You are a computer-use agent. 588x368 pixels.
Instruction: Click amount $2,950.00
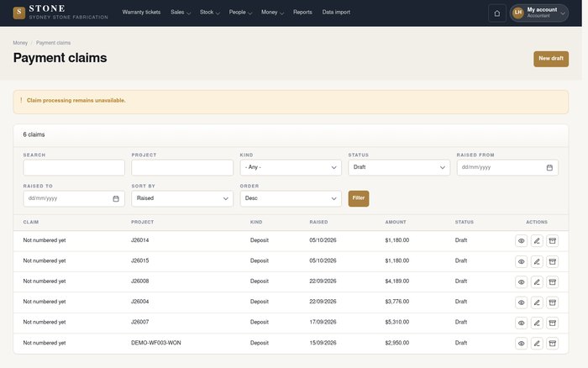396,343
